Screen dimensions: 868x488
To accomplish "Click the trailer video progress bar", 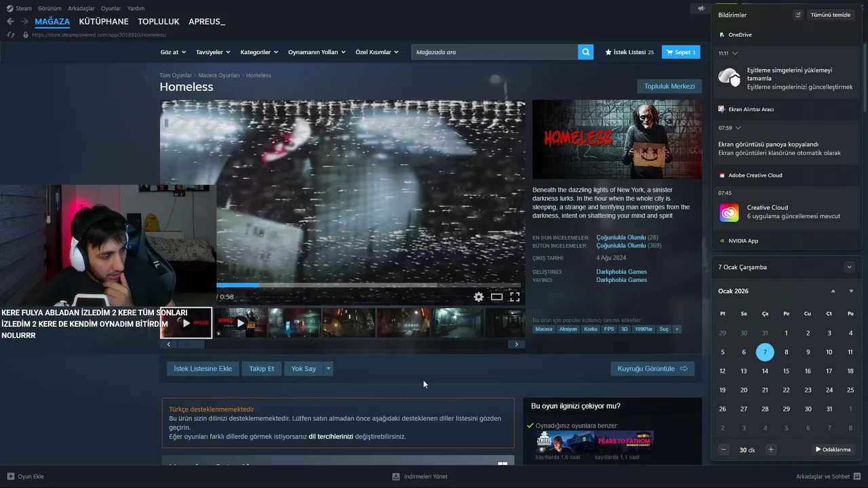I will coord(369,285).
